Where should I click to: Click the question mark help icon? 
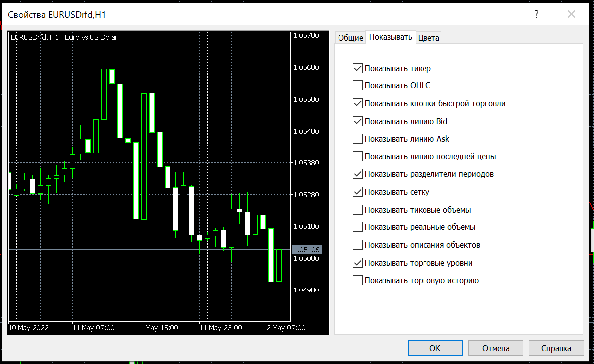[536, 15]
